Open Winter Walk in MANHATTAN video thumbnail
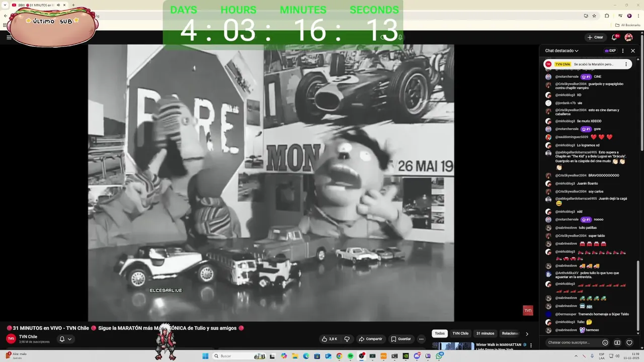 click(453, 346)
